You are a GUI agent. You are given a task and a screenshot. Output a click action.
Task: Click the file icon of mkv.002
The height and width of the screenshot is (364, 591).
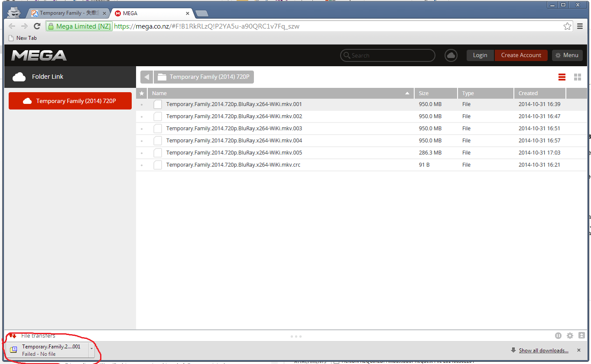coord(158,116)
